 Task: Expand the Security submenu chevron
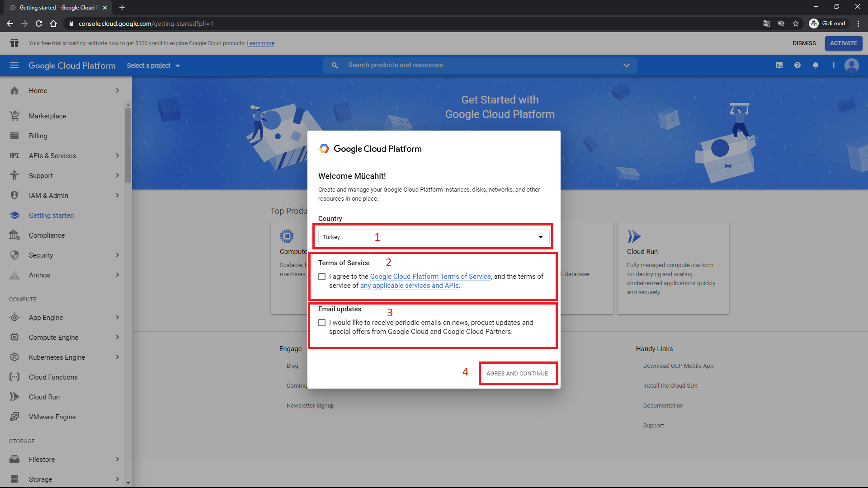pos(118,255)
